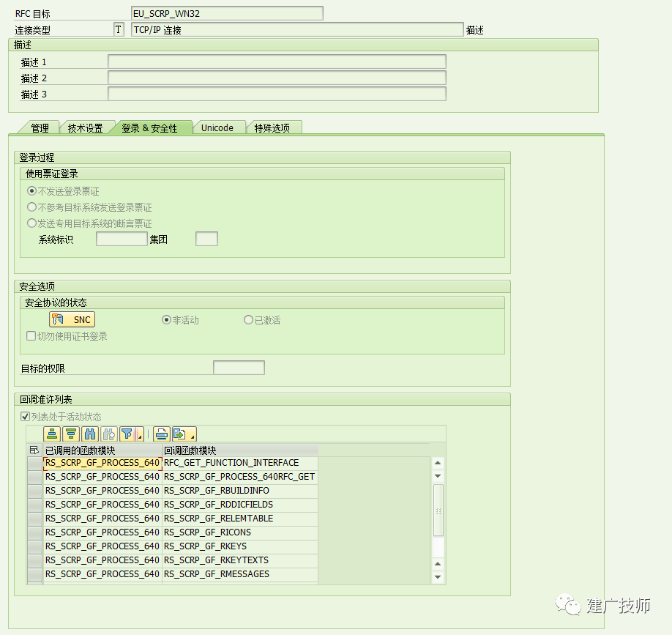Click the sort ascending icon in ALV toolbar
This screenshot has width=672, height=635.
tap(52, 434)
